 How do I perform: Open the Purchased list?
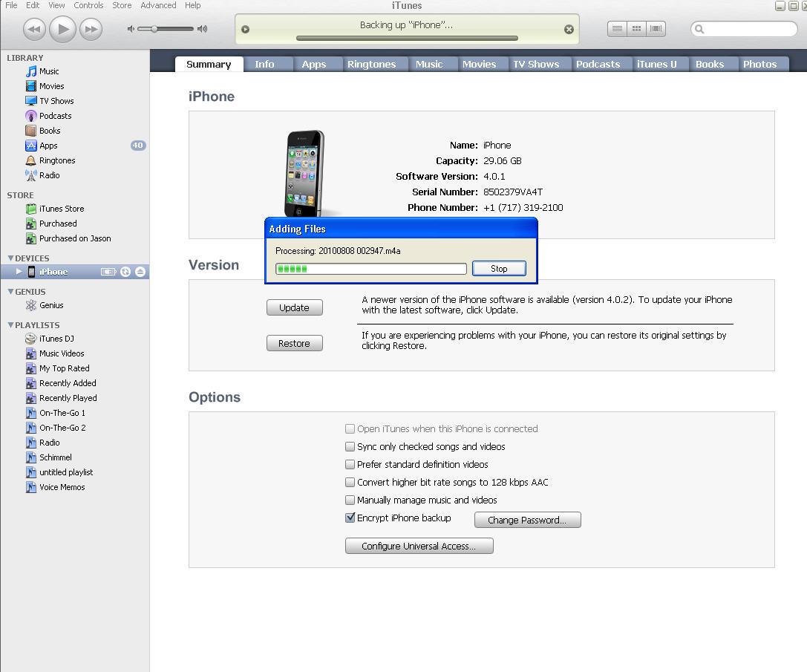pyautogui.click(x=58, y=224)
